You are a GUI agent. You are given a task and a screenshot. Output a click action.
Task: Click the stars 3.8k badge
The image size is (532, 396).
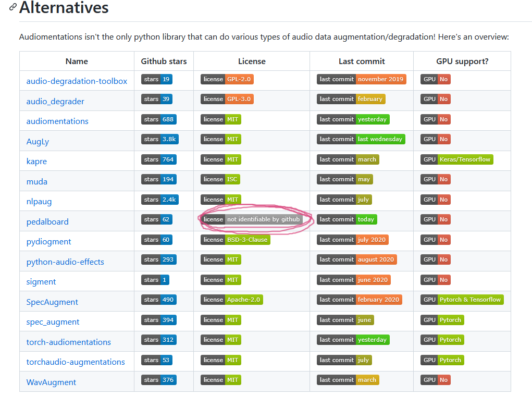160,139
